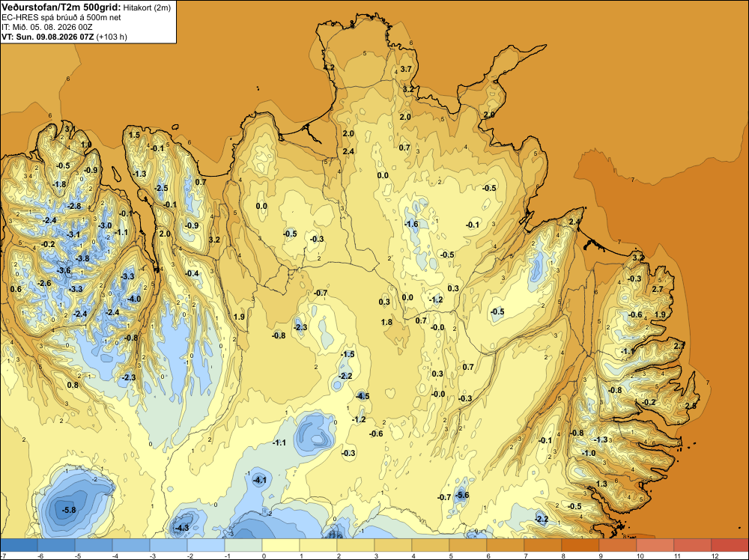Click the 'Hitakort (2m)' label
The image size is (749, 560).
(147, 7)
